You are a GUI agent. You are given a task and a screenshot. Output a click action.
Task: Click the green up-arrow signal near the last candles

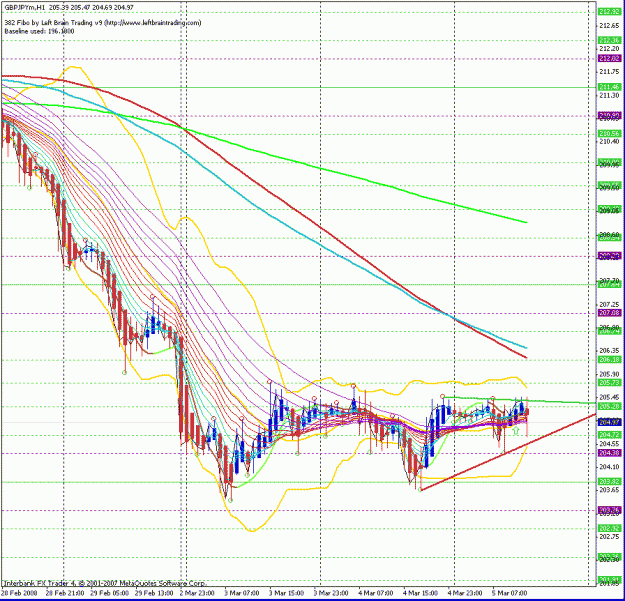pos(516,431)
